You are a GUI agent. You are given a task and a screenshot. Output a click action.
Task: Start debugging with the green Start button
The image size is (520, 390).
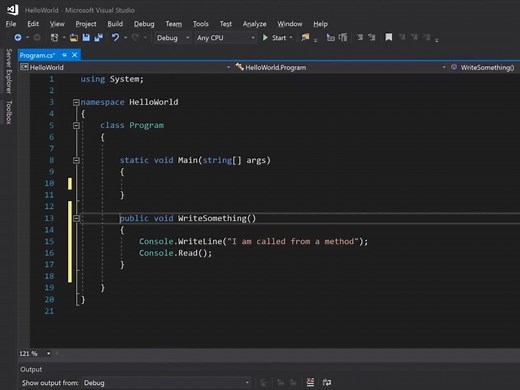(x=275, y=38)
